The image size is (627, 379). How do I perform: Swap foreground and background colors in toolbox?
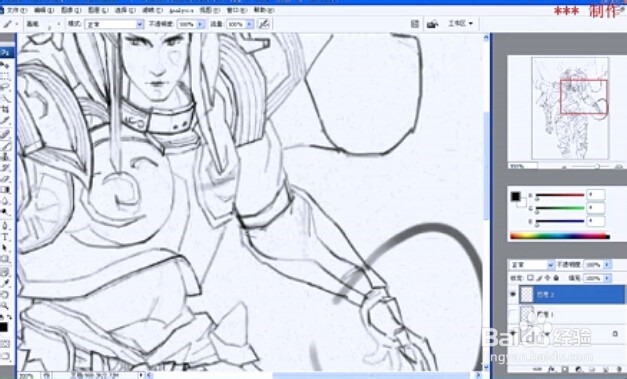click(x=10, y=317)
